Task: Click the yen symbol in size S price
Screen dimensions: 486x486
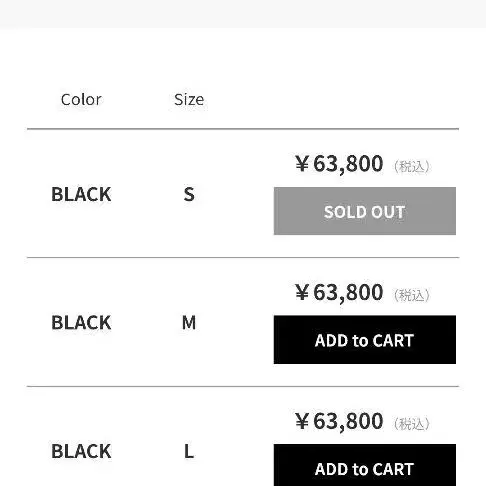Action: (302, 164)
